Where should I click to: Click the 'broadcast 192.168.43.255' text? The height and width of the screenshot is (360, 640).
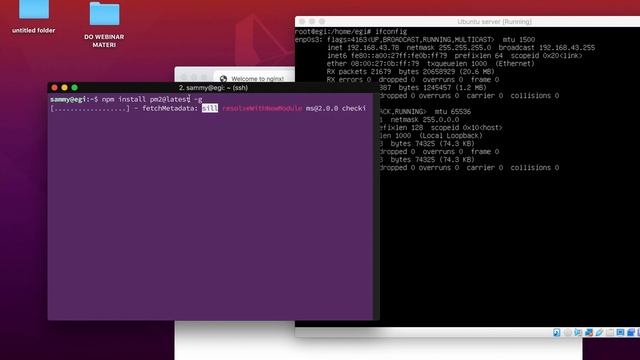tap(547, 48)
